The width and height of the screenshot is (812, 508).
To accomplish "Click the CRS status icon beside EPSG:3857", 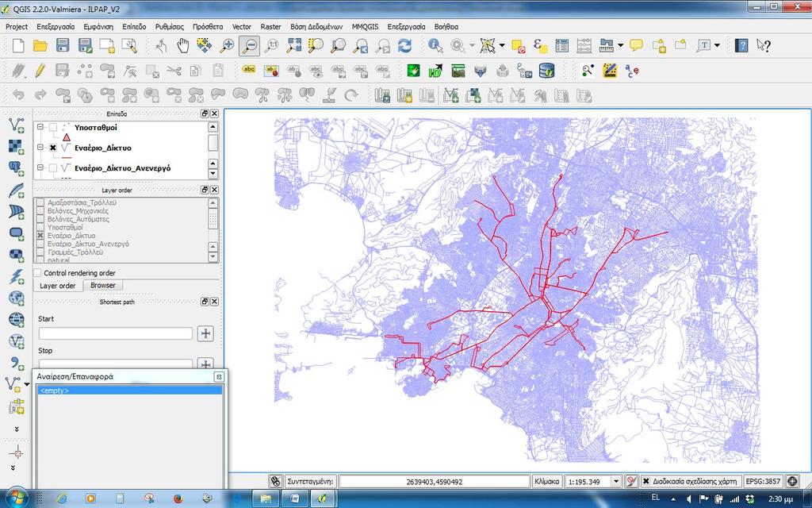I will click(792, 481).
